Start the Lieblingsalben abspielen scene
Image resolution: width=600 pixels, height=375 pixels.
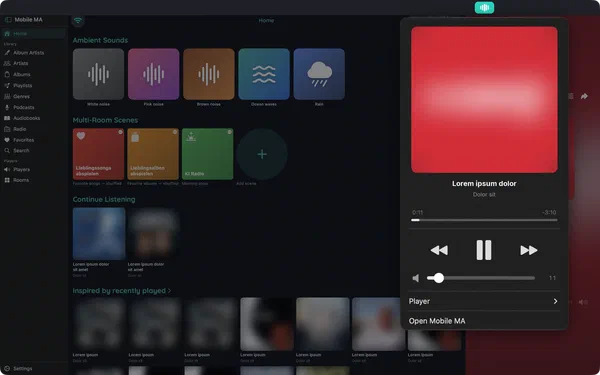[x=153, y=154]
